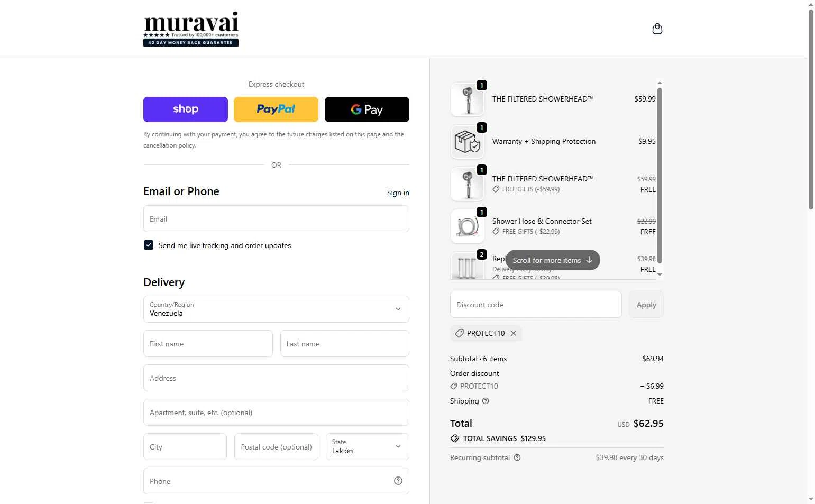The height and width of the screenshot is (504, 815).
Task: Open Shipping info question icon
Action: tap(486, 401)
